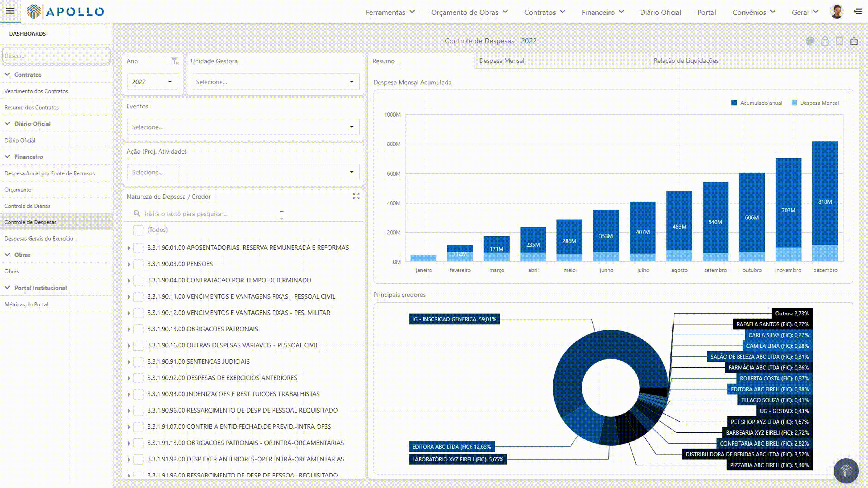Click the search magnifier in Natureza list
The image size is (868, 488).
137,214
